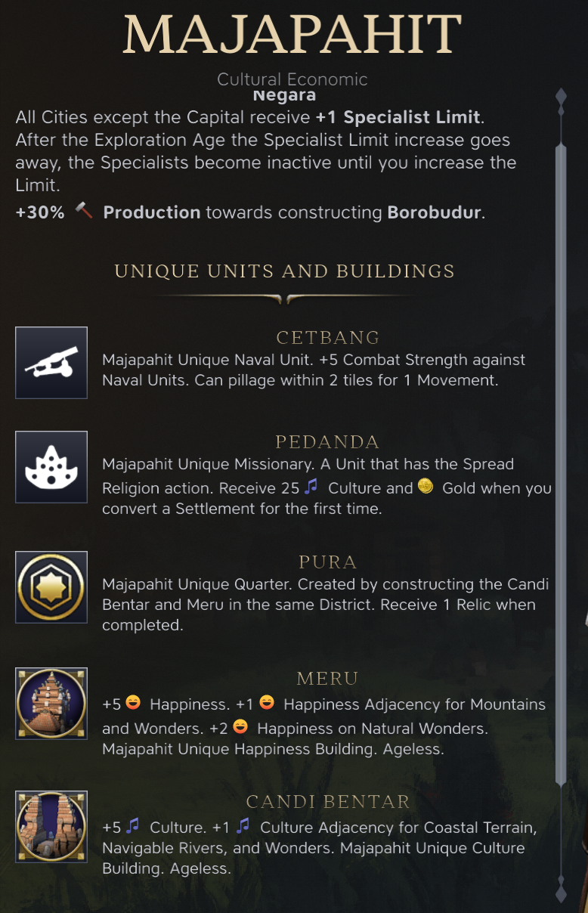
Task: Click the Unique Units and Buildings header
Action: pyautogui.click(x=284, y=271)
